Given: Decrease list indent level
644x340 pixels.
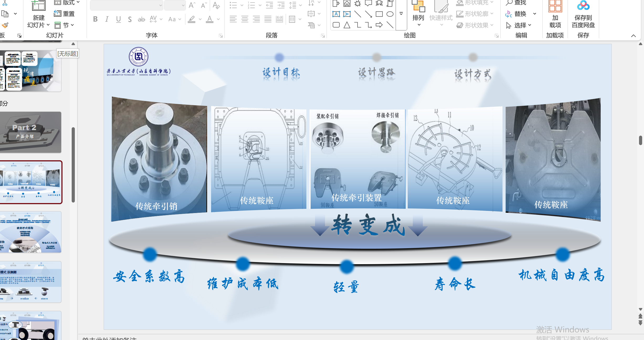Looking at the screenshot, I should tap(269, 5).
